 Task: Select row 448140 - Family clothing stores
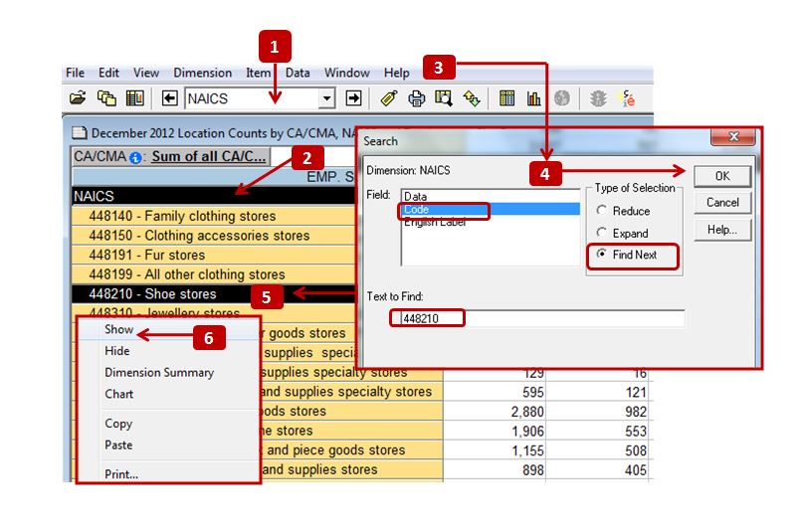[214, 216]
